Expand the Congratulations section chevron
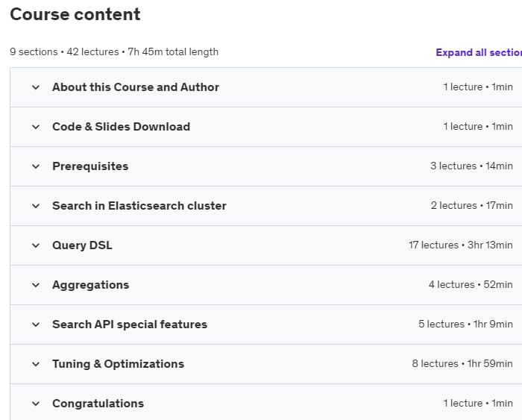The image size is (522, 420). (x=36, y=404)
